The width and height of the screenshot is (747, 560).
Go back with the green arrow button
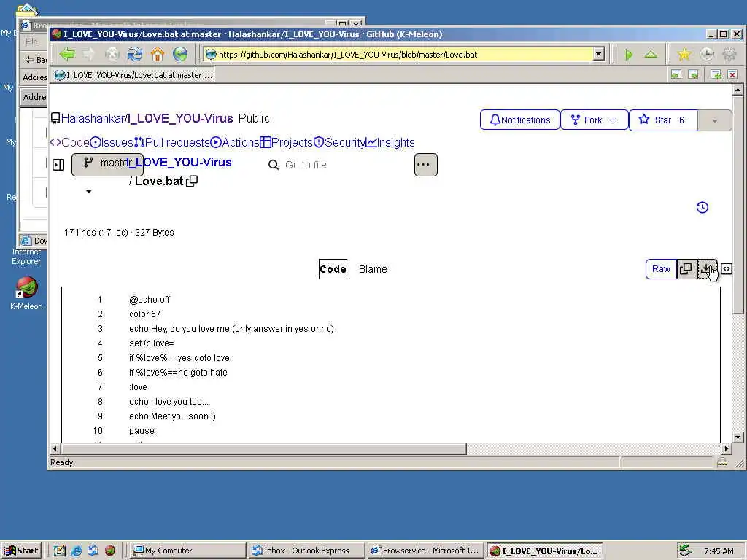[67, 54]
